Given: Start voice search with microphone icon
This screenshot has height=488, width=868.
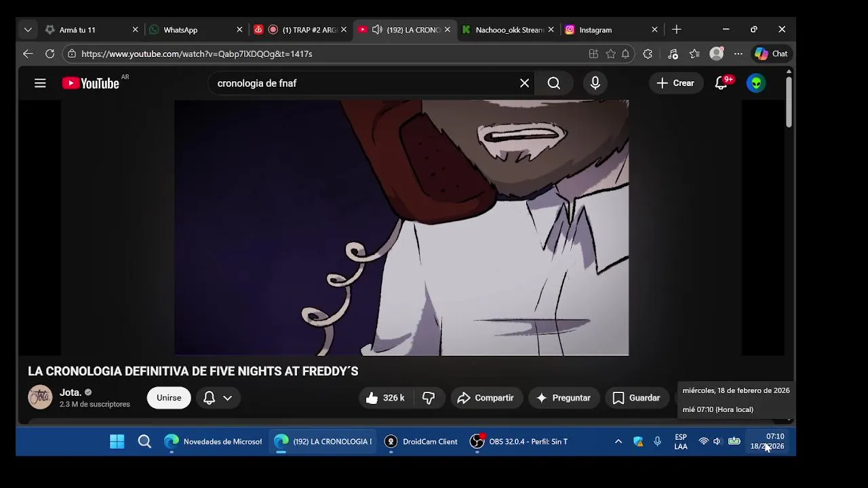Looking at the screenshot, I should pos(595,83).
